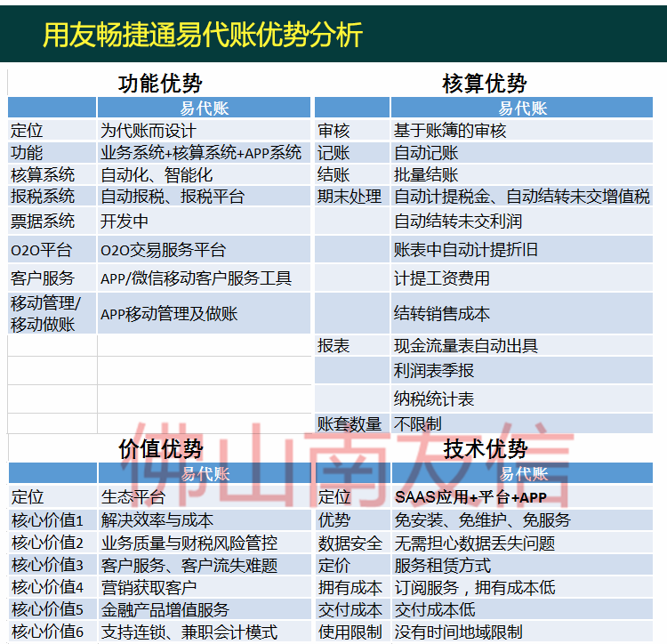Click the "计提工资费用" cell
This screenshot has height=644, width=667.
pos(521,278)
